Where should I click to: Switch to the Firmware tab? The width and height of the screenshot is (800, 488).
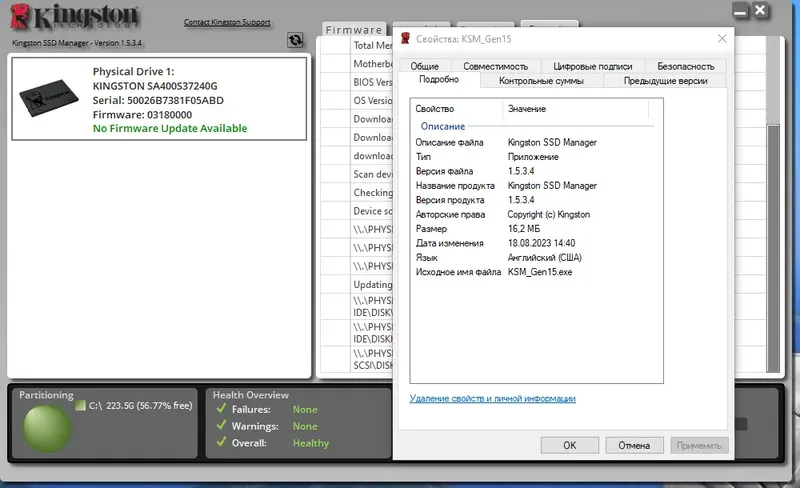point(354,30)
